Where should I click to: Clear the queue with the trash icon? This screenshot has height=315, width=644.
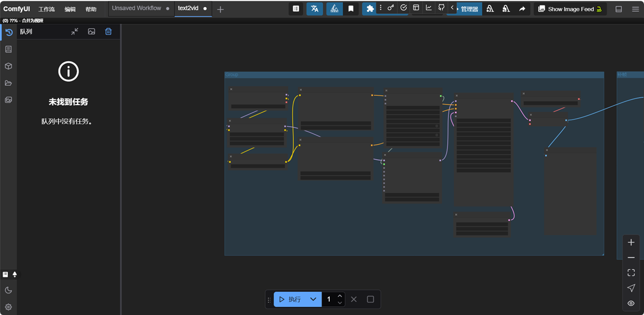tap(108, 32)
